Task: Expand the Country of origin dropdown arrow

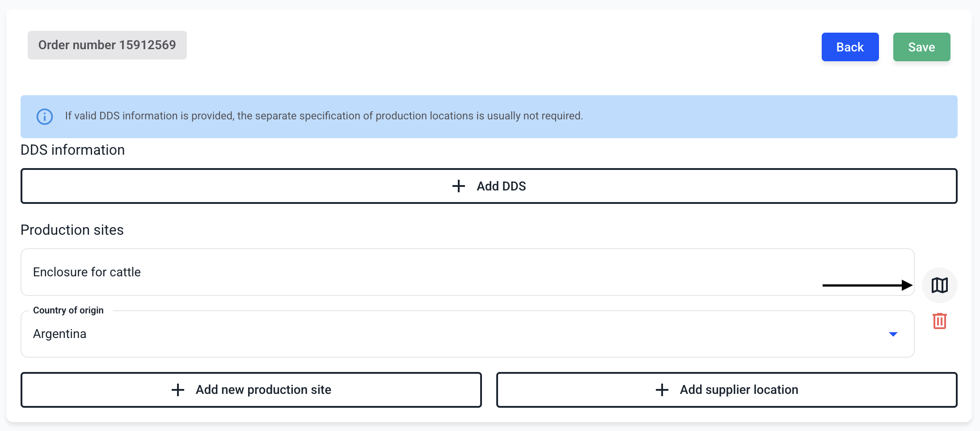Action: click(x=893, y=334)
